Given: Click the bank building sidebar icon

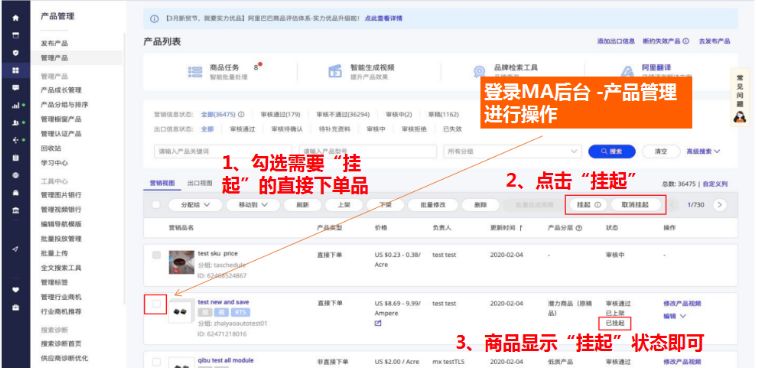Looking at the screenshot, I should point(15,211).
